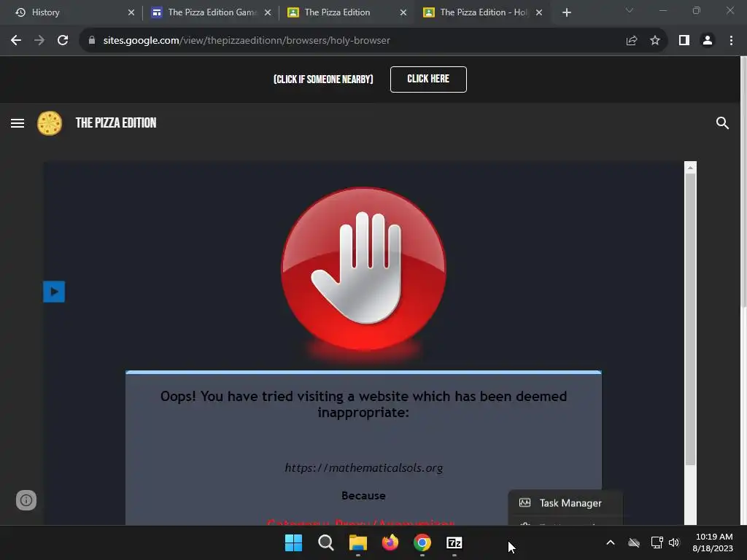Viewport: 747px width, 560px height.
Task: Open the volume speaker tray icon
Action: pos(673,542)
